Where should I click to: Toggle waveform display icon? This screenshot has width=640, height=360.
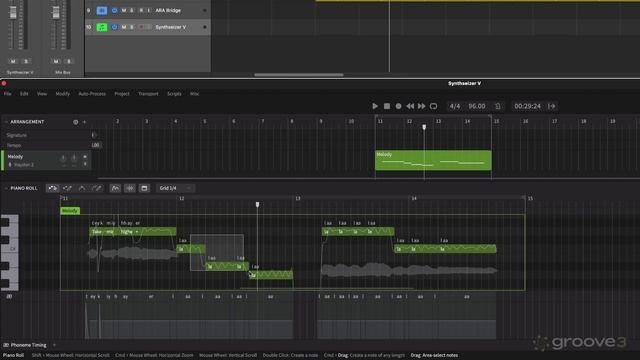[x=130, y=188]
